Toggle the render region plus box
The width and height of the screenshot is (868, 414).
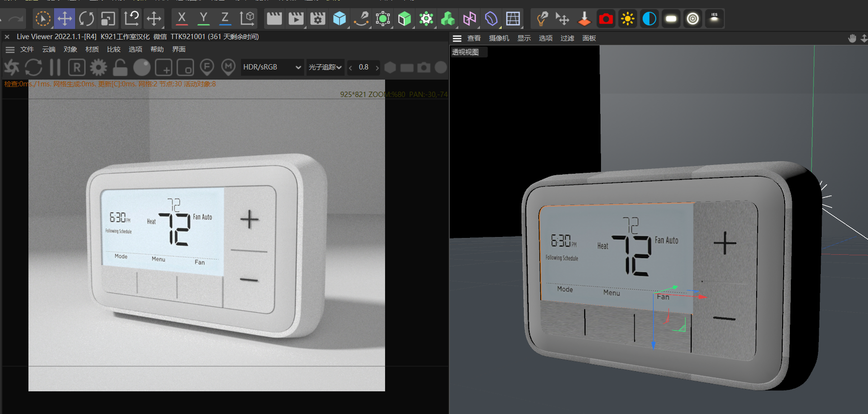coord(163,68)
